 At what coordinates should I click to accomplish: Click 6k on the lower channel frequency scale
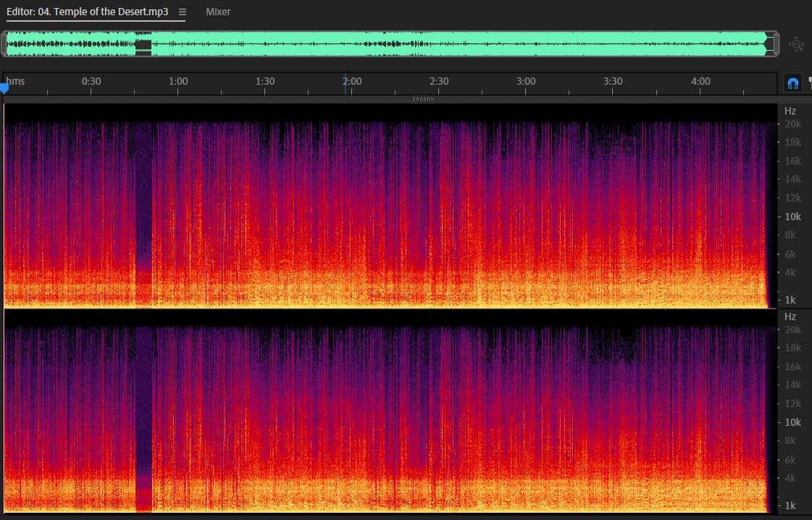790,459
